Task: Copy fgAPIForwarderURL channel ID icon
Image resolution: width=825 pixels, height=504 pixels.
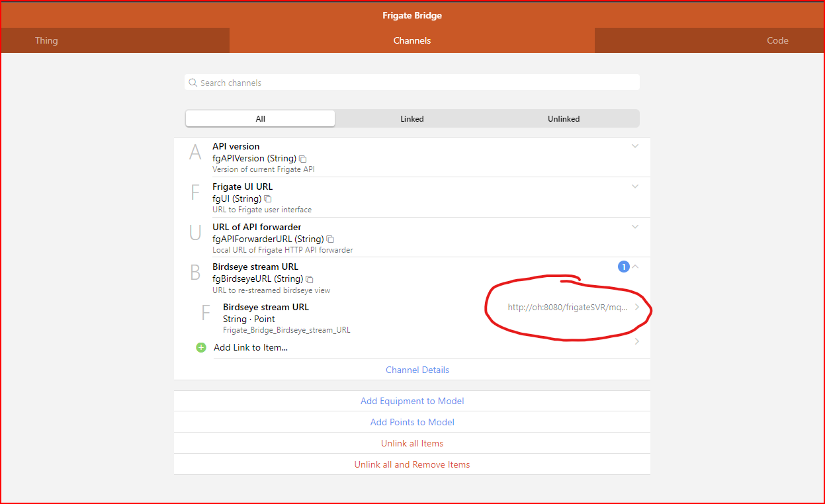Action: (330, 239)
